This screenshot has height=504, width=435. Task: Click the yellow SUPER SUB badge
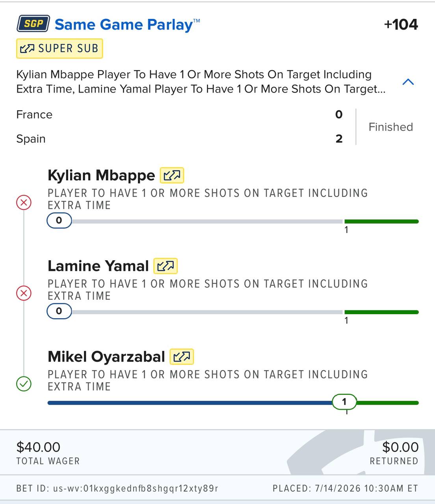coord(59,48)
